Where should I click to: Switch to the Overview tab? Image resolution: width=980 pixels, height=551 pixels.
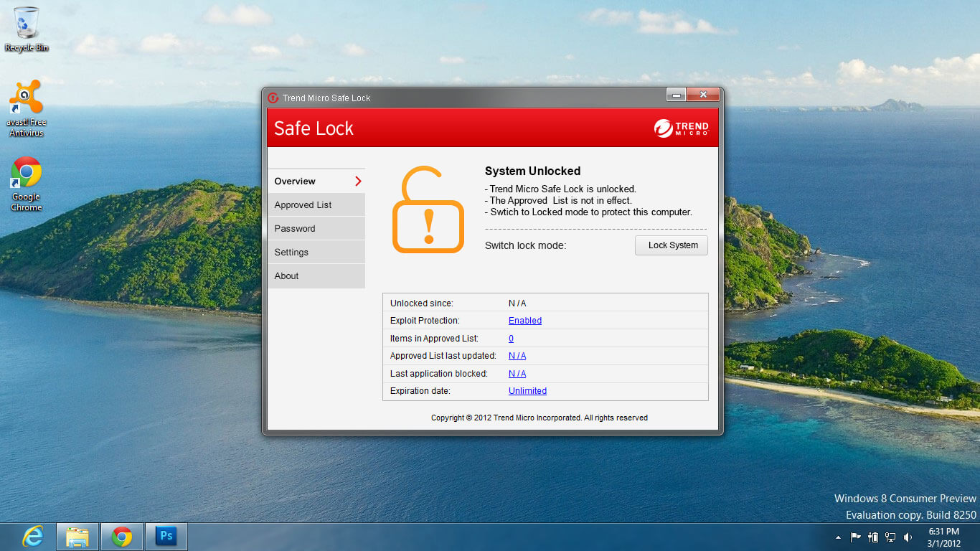pos(316,182)
